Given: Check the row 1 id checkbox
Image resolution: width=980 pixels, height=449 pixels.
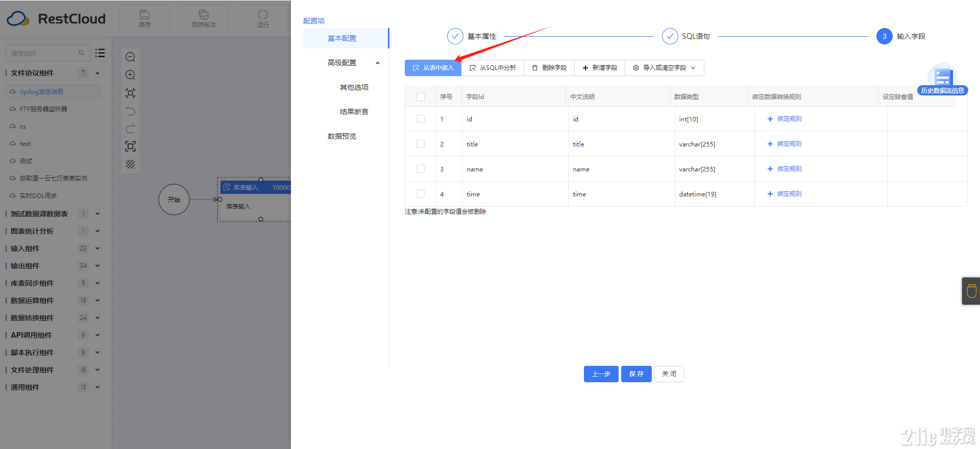Looking at the screenshot, I should 421,119.
